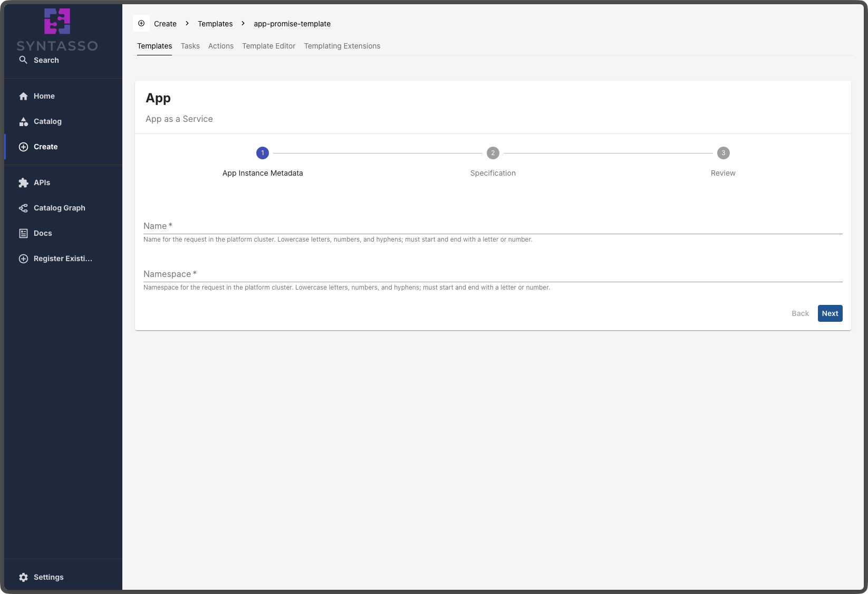Click the Settings gear icon
The width and height of the screenshot is (868, 594).
[x=23, y=577]
